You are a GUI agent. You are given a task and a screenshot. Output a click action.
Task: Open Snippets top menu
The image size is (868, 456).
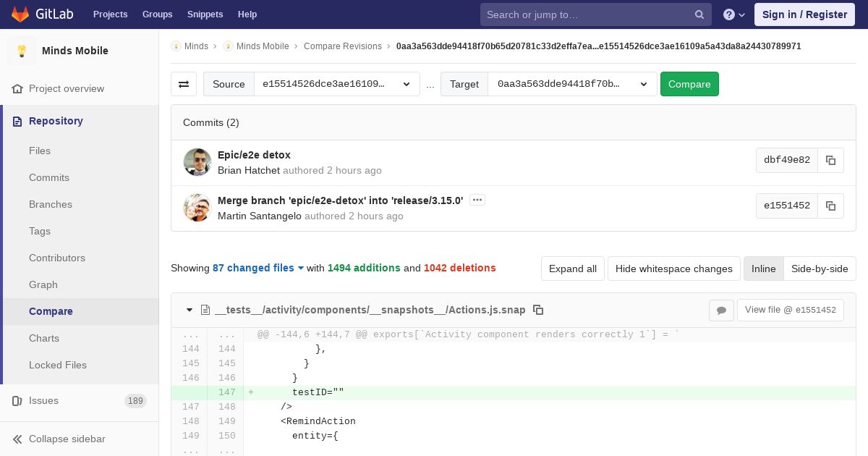205,14
